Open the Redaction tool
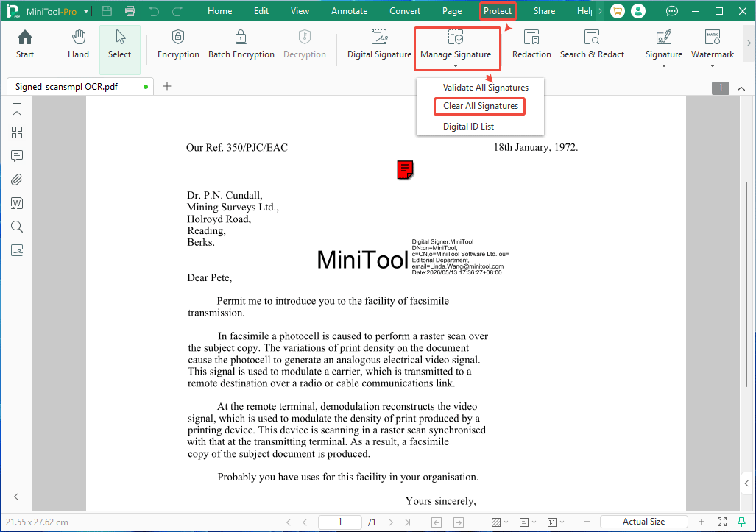756x532 pixels. pos(531,45)
